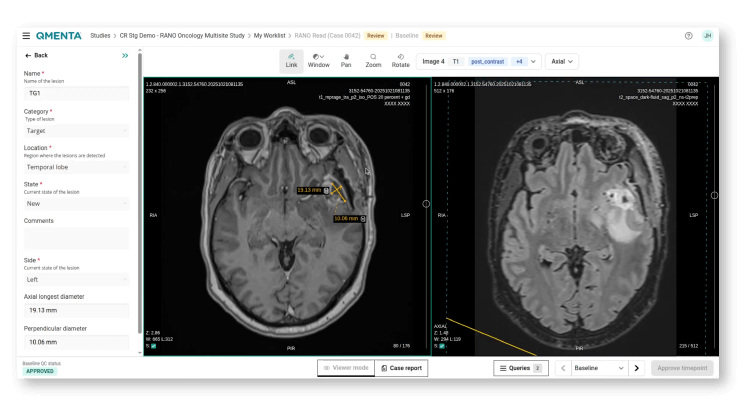The width and height of the screenshot is (748, 402).
Task: Navigate to My Worklist breadcrumb
Action: (x=268, y=35)
